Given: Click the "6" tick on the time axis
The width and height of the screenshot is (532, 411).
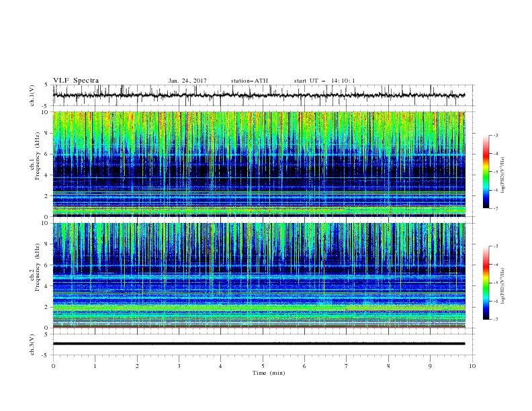Looking at the screenshot, I should [304, 366].
